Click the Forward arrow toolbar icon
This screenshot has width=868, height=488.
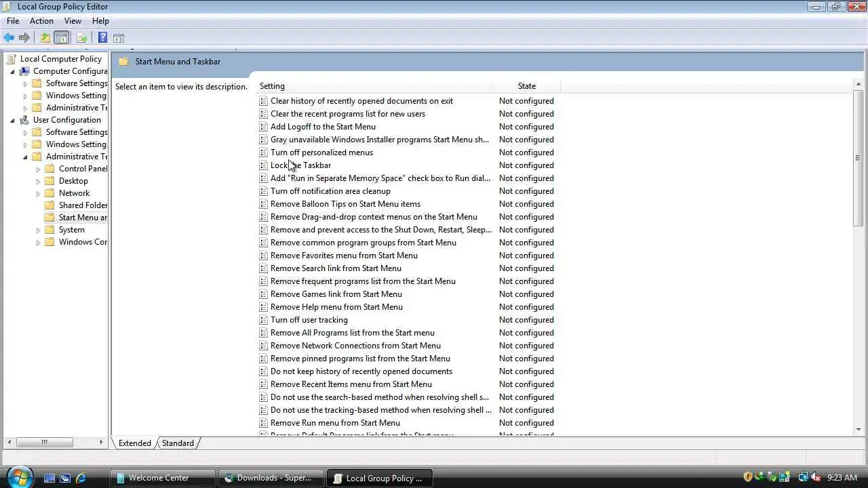coord(24,38)
